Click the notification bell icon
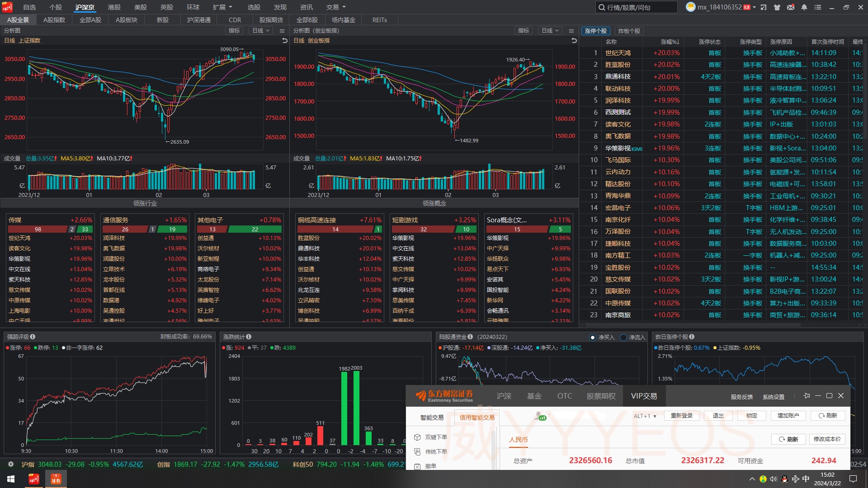 [804, 7]
